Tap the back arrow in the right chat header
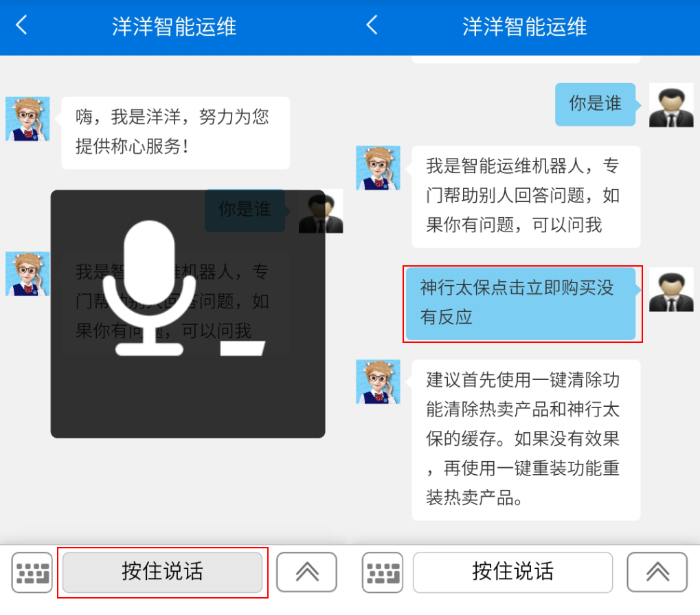Viewport: 700px width, 615px height. coord(372,26)
